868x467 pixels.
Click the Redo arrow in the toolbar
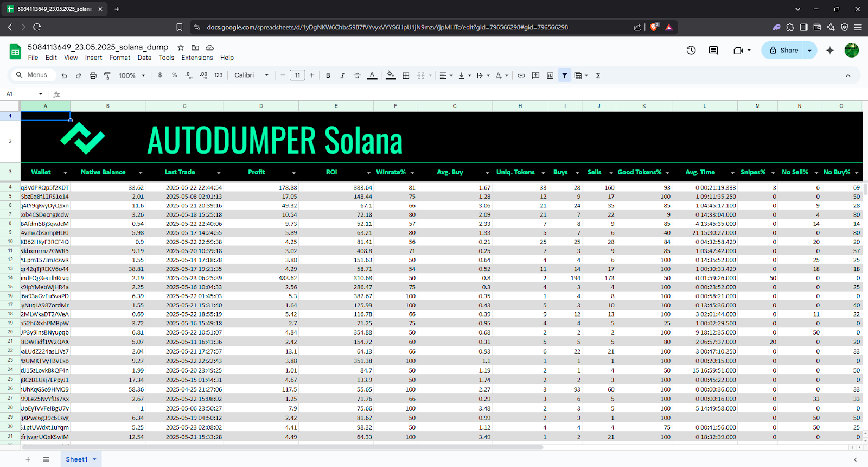(79, 75)
